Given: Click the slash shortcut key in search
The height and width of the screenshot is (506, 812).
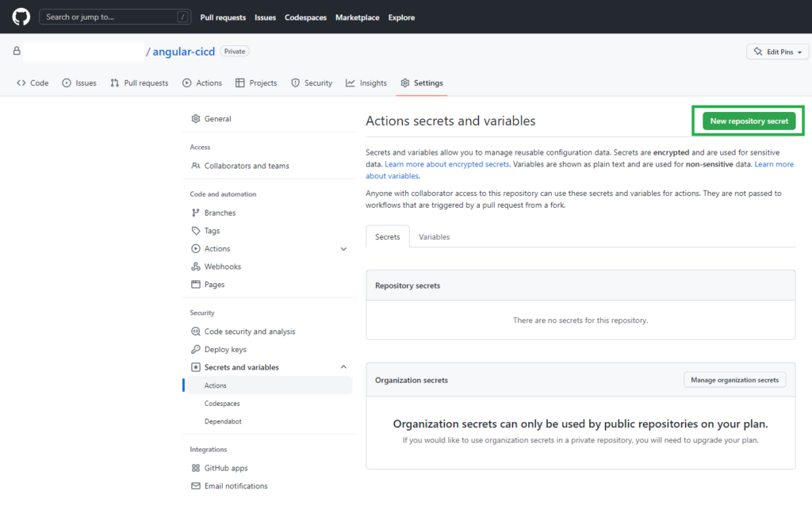Looking at the screenshot, I should coord(182,17).
